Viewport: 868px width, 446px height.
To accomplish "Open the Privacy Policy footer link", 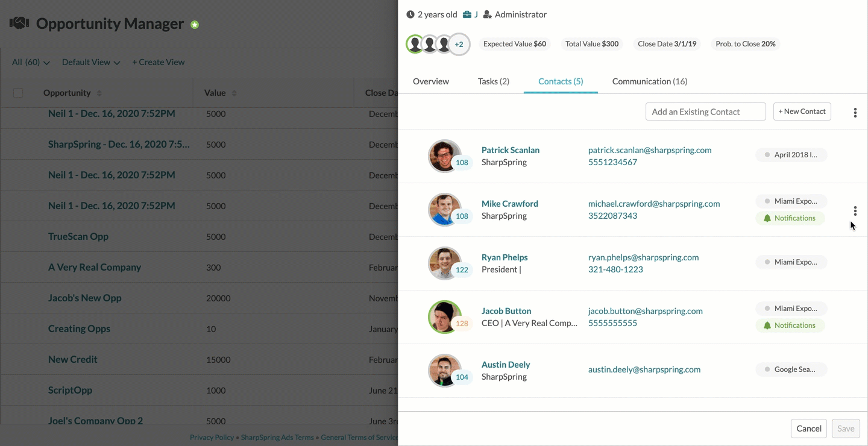I will [x=212, y=438].
